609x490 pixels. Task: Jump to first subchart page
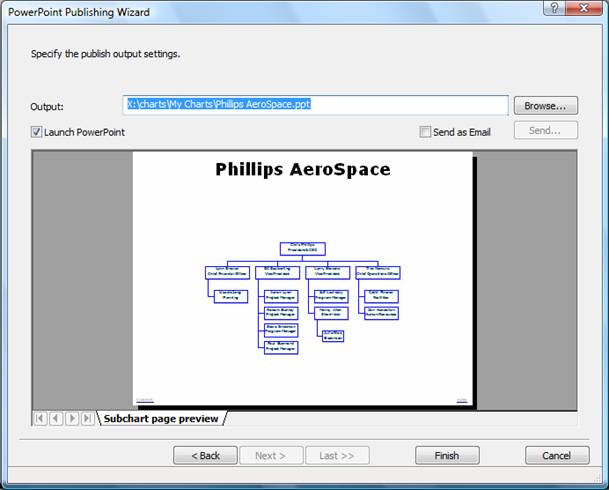(x=40, y=419)
